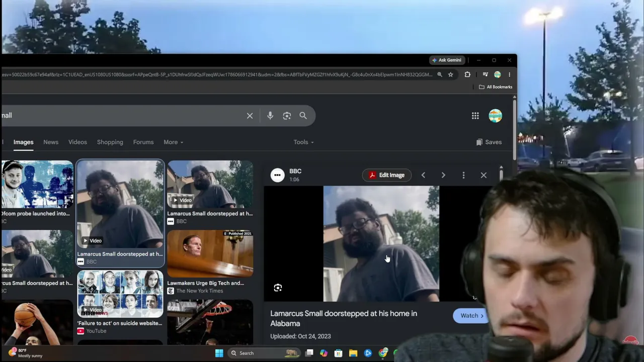Switch to the Forums tab
This screenshot has width=644, height=362.
click(x=143, y=142)
